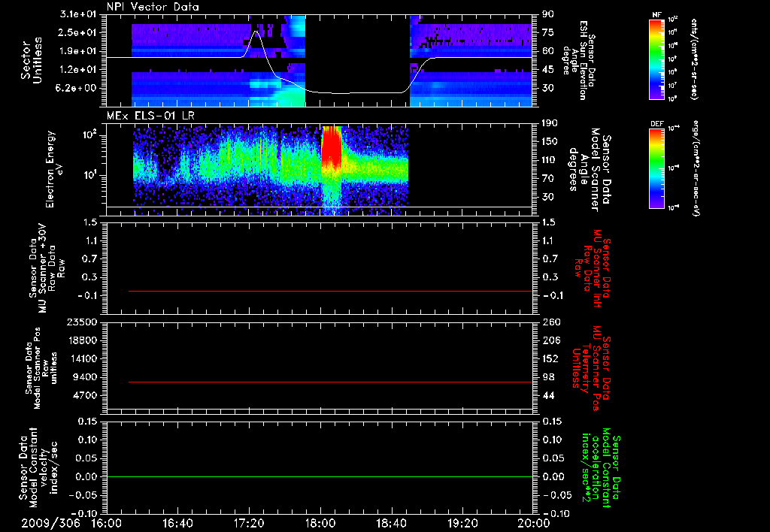Click the 'Electron Energy eV' axis title
The image size is (770, 532).
tap(55, 169)
